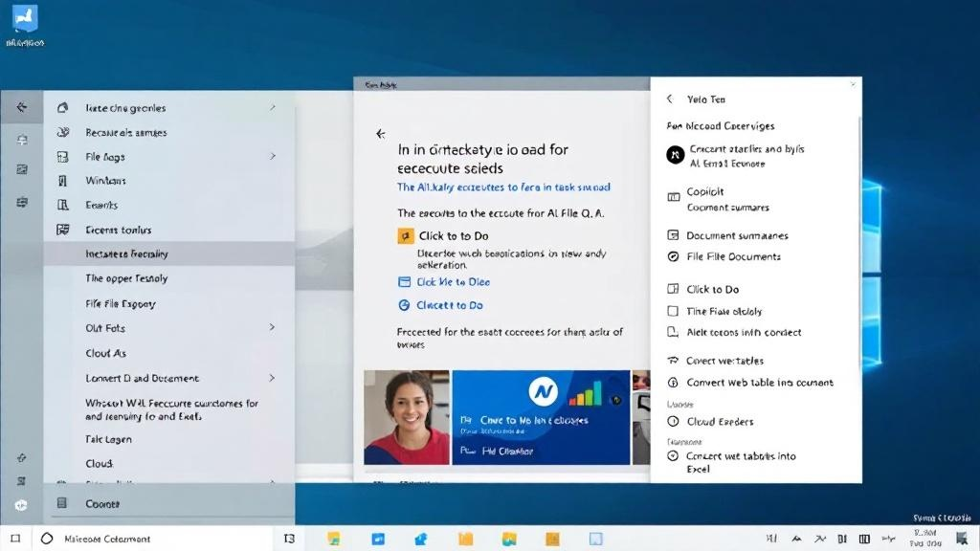
Task: Click the yellow Click to Do icon
Action: click(x=405, y=235)
